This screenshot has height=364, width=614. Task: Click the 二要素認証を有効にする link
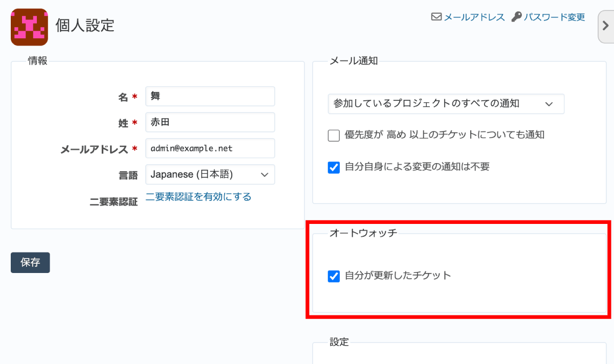(x=199, y=197)
